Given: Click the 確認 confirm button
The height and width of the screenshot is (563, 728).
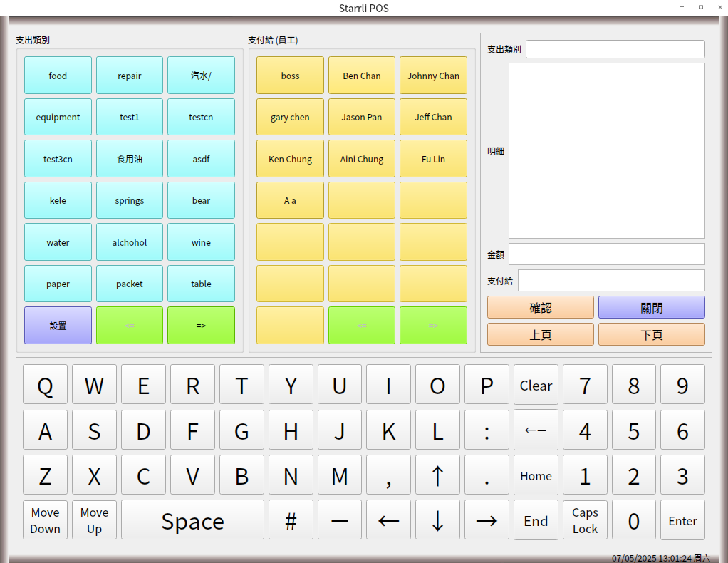Looking at the screenshot, I should tap(540, 308).
